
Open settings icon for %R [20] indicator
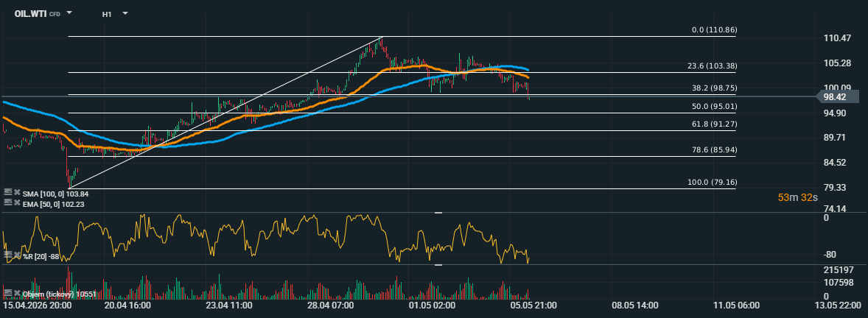point(8,255)
